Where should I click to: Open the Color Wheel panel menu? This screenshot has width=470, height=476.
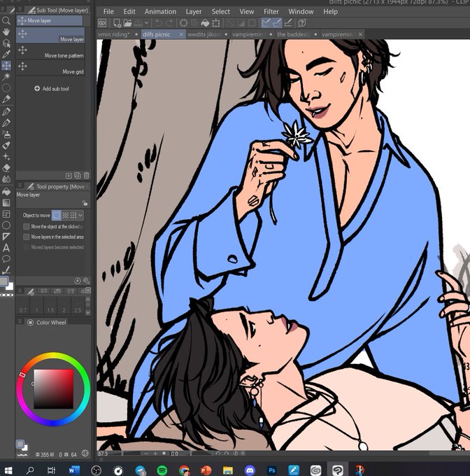[20, 321]
